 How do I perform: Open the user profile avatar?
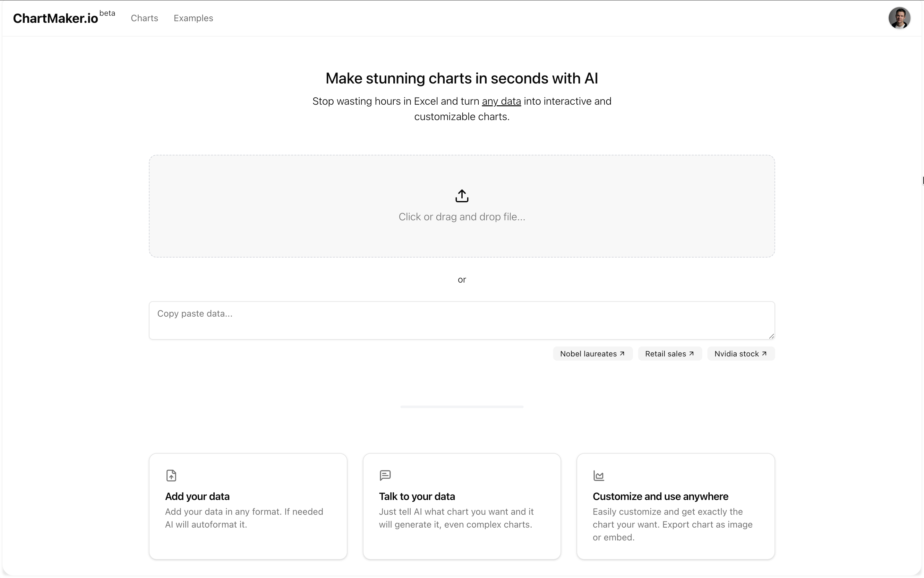pos(899,18)
